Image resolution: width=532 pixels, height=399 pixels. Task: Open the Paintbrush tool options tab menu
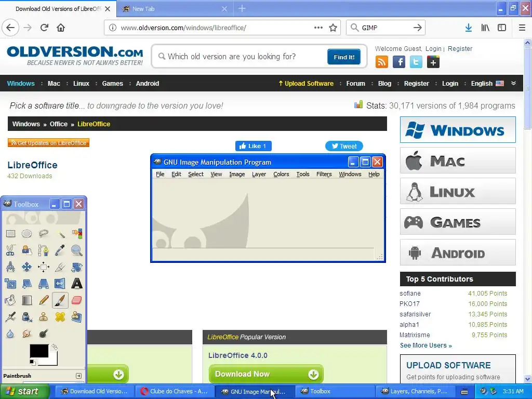[79, 376]
